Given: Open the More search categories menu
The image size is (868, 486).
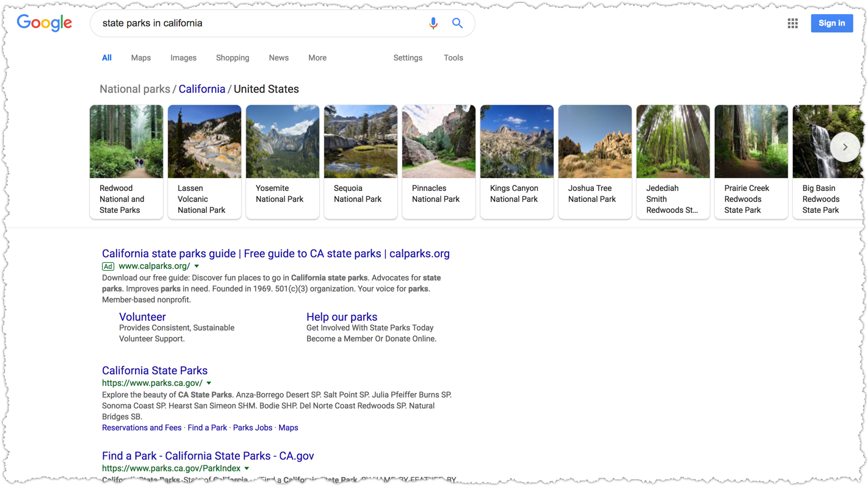Looking at the screenshot, I should tap(317, 58).
